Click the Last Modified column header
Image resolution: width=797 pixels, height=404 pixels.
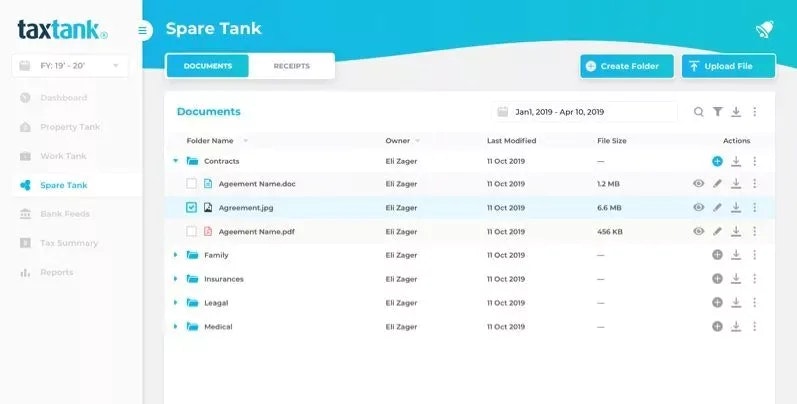tap(511, 141)
